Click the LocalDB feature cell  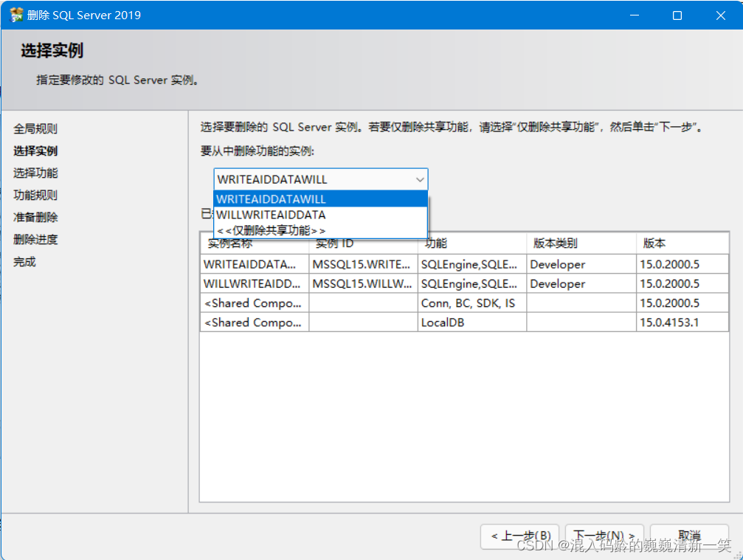click(472, 322)
